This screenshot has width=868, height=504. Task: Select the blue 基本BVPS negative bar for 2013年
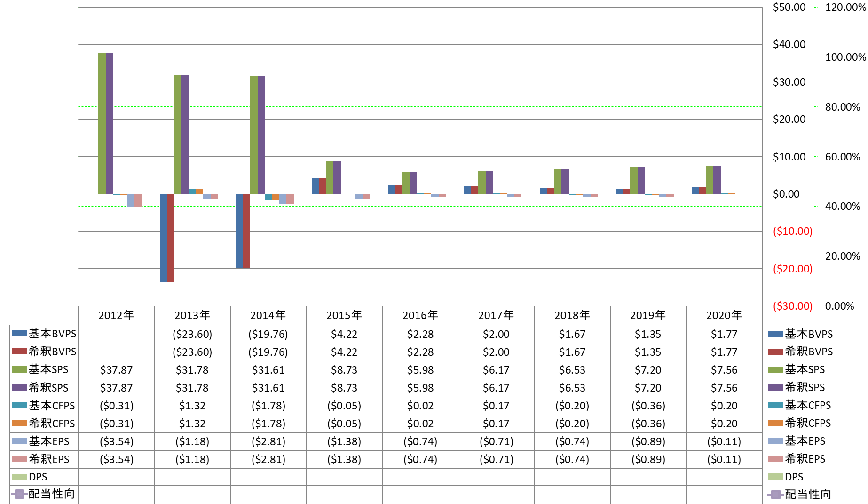(163, 238)
